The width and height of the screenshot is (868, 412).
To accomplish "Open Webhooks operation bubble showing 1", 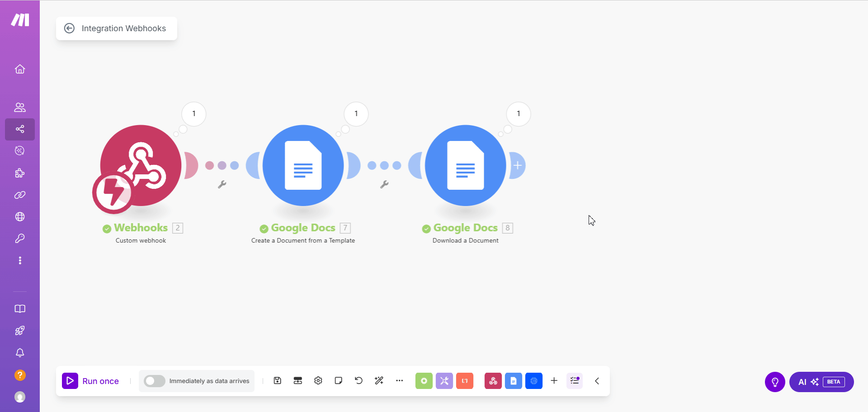I will (194, 114).
